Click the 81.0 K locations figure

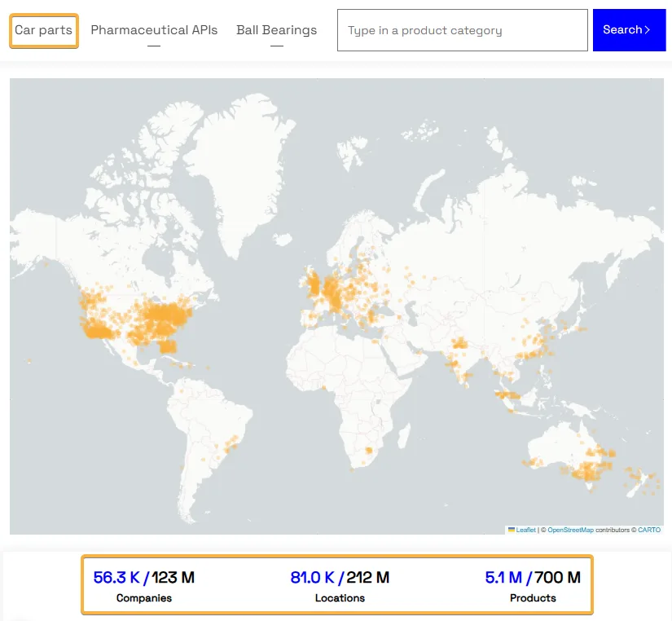click(313, 578)
